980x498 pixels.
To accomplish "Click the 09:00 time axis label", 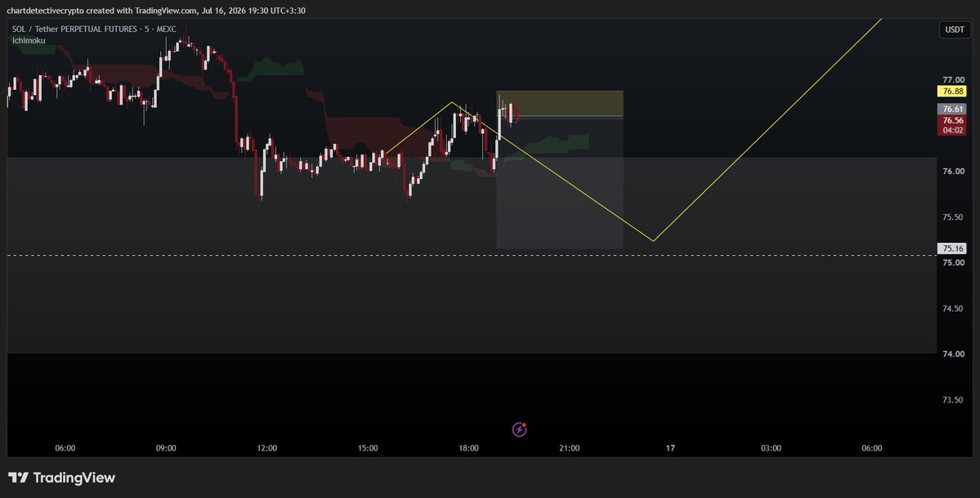I will (166, 448).
